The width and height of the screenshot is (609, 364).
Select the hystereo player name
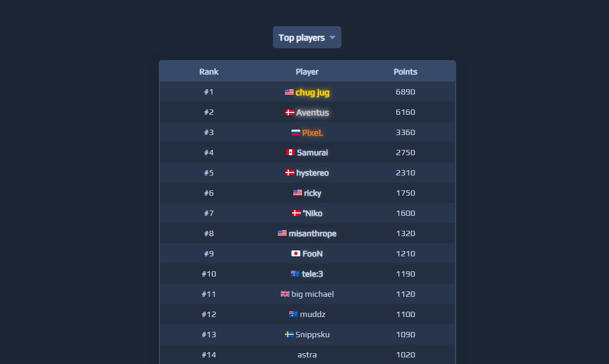312,173
